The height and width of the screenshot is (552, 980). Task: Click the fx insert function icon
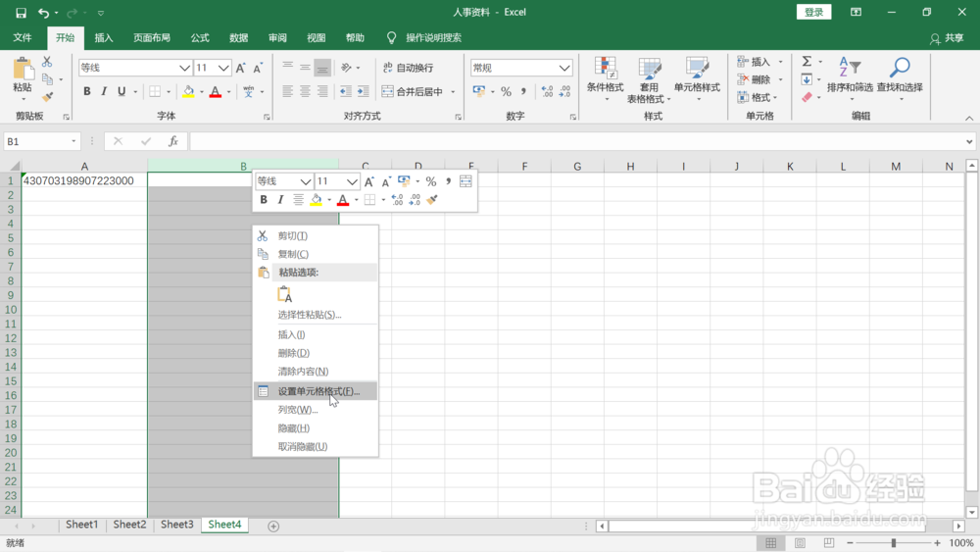(173, 141)
